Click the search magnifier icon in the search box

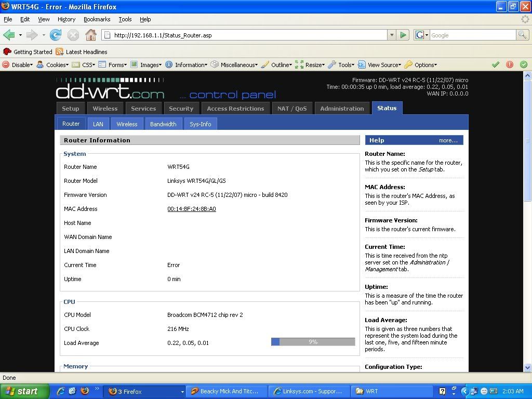(x=522, y=35)
